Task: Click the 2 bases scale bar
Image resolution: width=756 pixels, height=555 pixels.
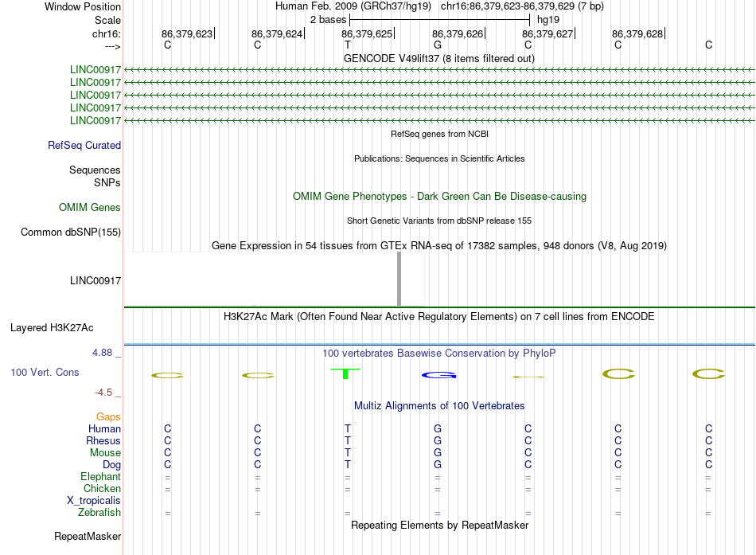Action: pos(440,20)
